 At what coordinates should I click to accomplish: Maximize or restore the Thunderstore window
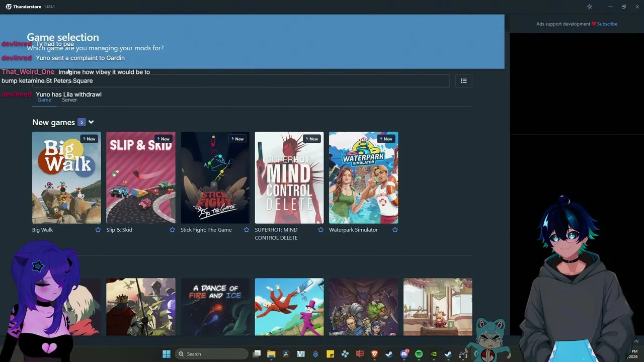tap(624, 7)
